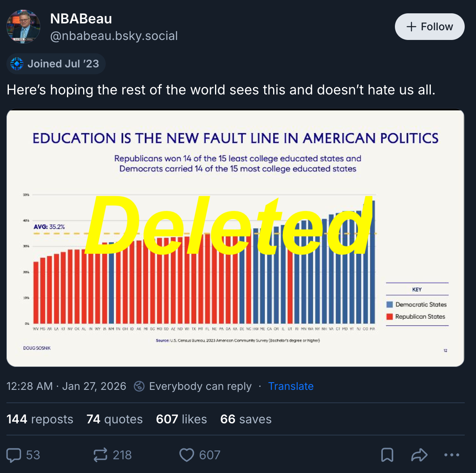Viewport: 476px width, 473px height.
Task: Click the share arrow icon
Action: 419,455
